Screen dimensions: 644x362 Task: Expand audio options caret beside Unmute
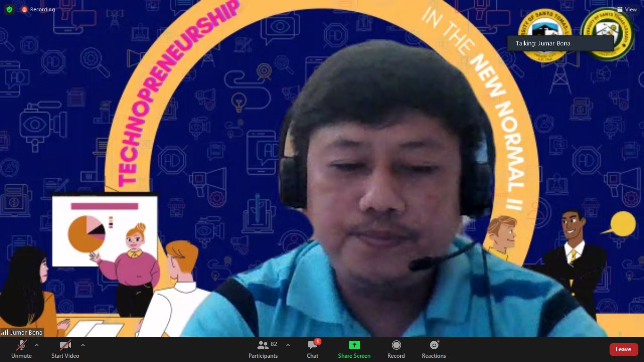(37, 345)
